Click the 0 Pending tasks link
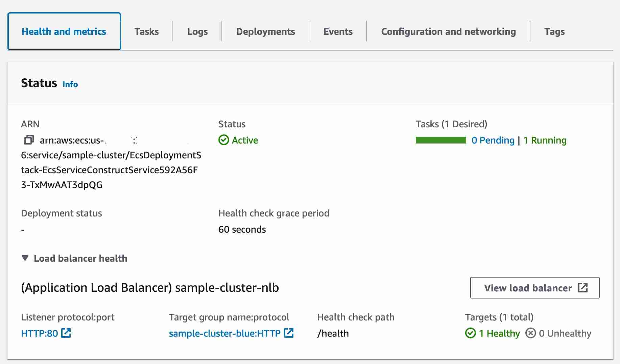This screenshot has height=364, width=620. [493, 140]
